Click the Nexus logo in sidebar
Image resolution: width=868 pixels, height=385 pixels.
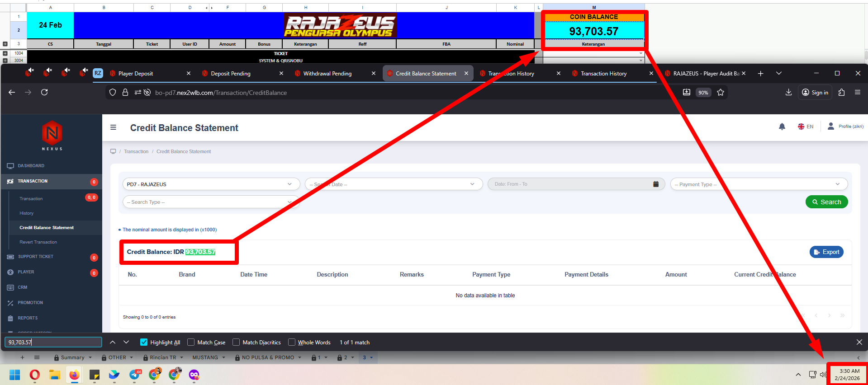tap(52, 135)
